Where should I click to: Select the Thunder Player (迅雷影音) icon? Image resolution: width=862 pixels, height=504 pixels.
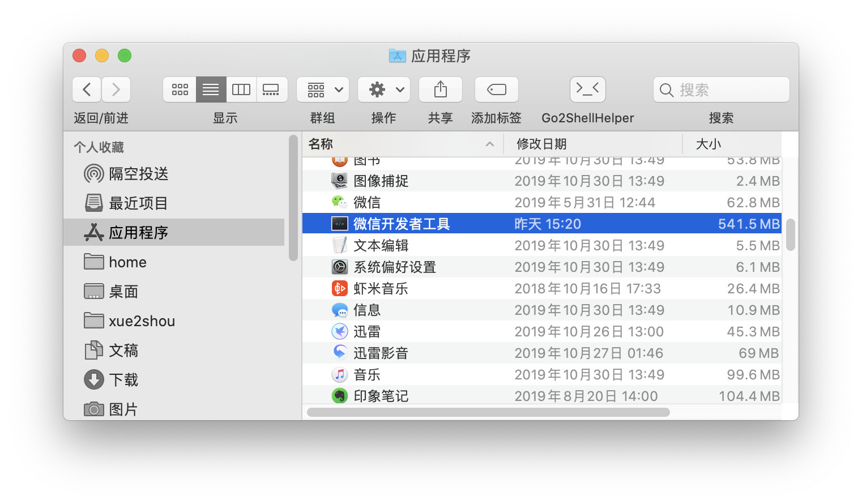pos(339,353)
